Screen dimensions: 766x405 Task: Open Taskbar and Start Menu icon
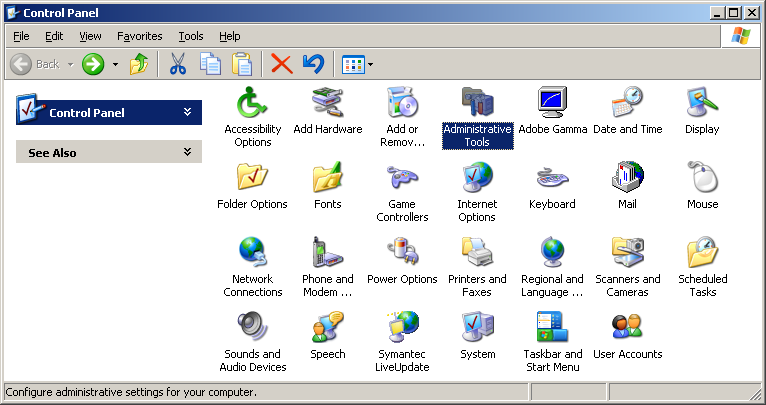coord(552,328)
